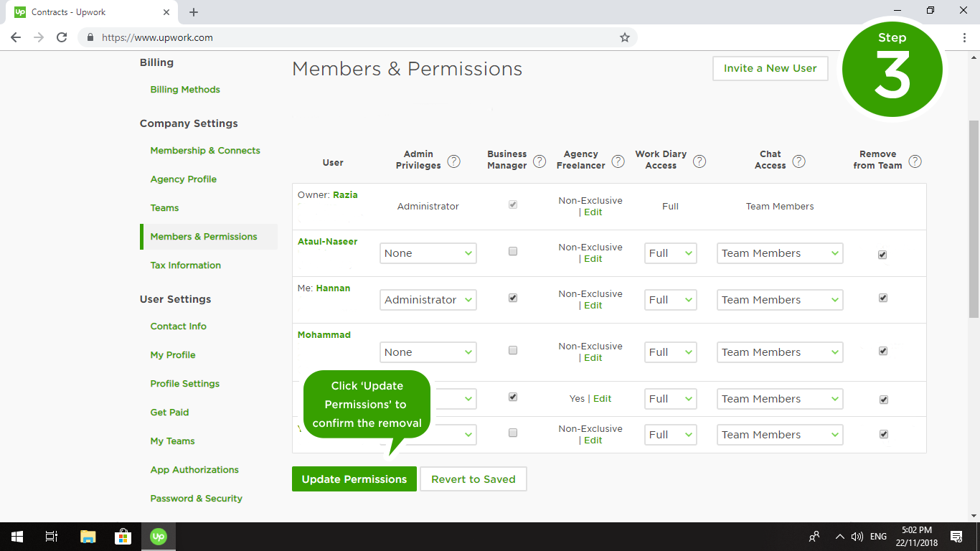Image resolution: width=980 pixels, height=551 pixels.
Task: Open Chat Access dropdown for Mohammad
Action: pos(779,352)
